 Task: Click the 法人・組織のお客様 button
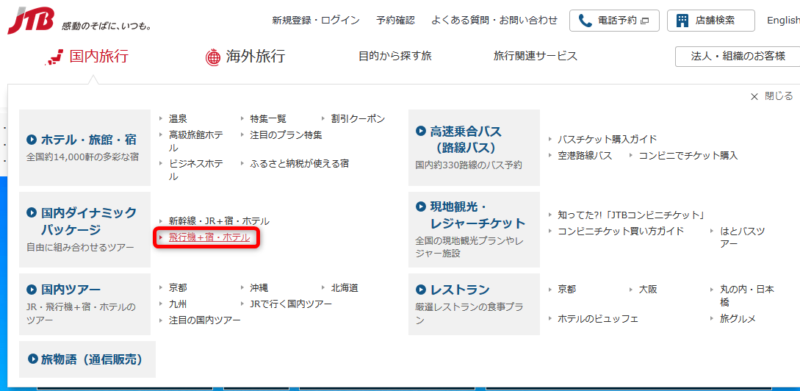pos(738,56)
